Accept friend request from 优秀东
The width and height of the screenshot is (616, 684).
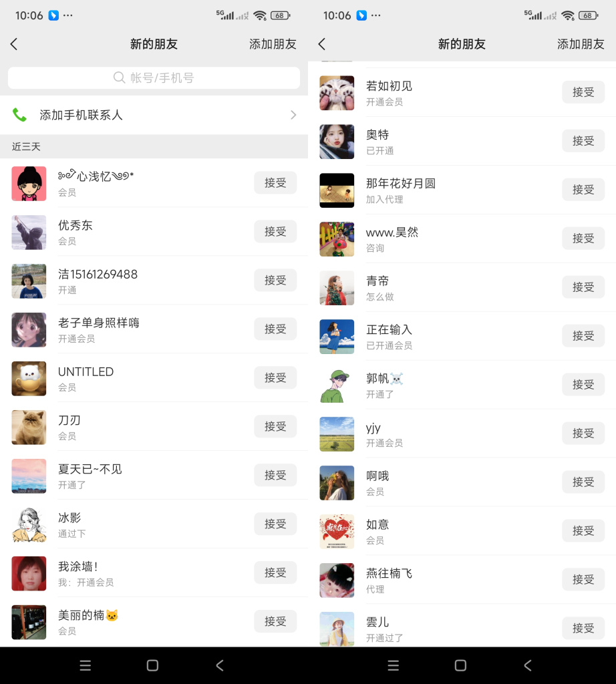pyautogui.click(x=275, y=232)
